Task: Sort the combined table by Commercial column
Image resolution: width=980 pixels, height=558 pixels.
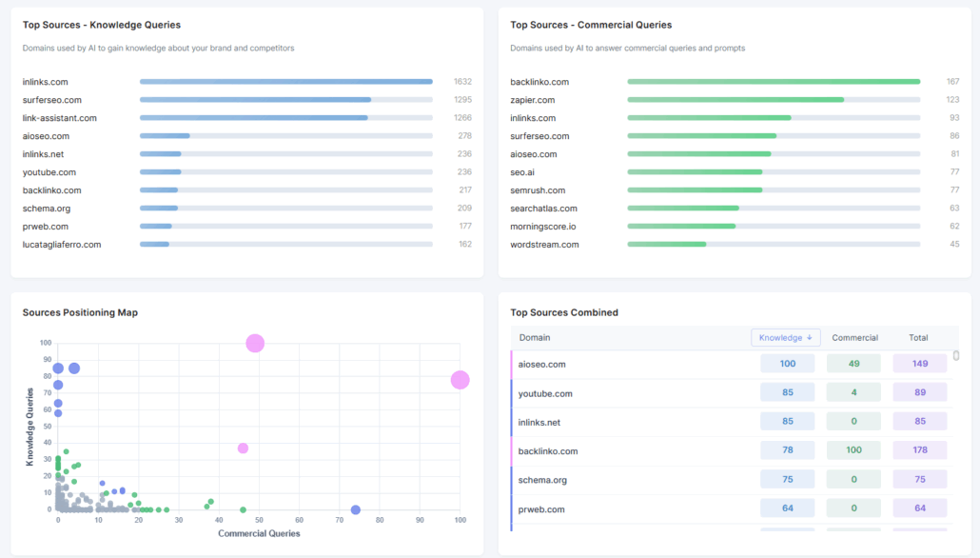Action: [854, 337]
